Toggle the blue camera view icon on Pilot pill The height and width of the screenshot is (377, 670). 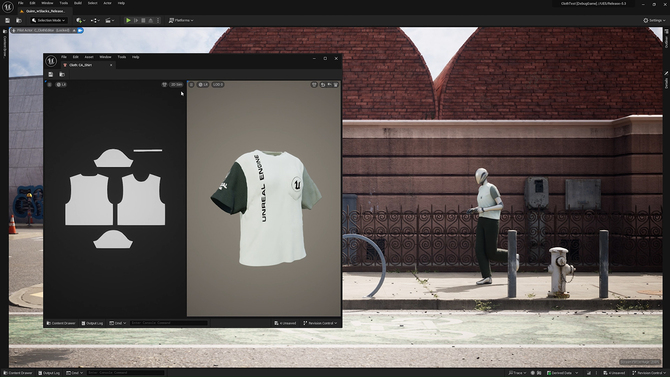[x=80, y=30]
